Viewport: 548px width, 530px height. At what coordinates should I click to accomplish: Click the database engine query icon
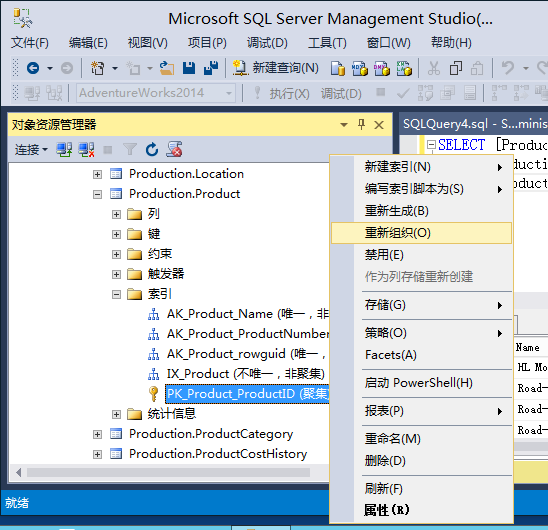tap(338, 68)
